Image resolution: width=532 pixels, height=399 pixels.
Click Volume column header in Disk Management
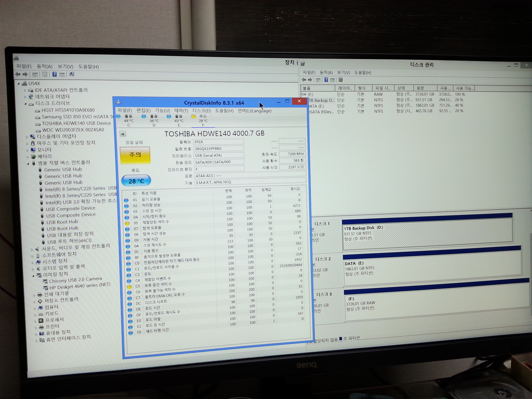click(318, 88)
